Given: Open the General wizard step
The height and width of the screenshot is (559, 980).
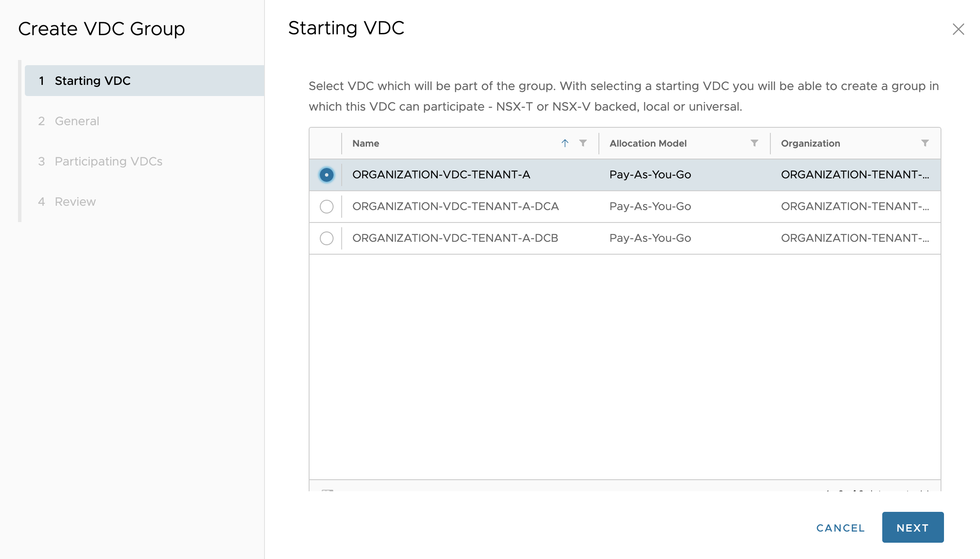Looking at the screenshot, I should [77, 121].
